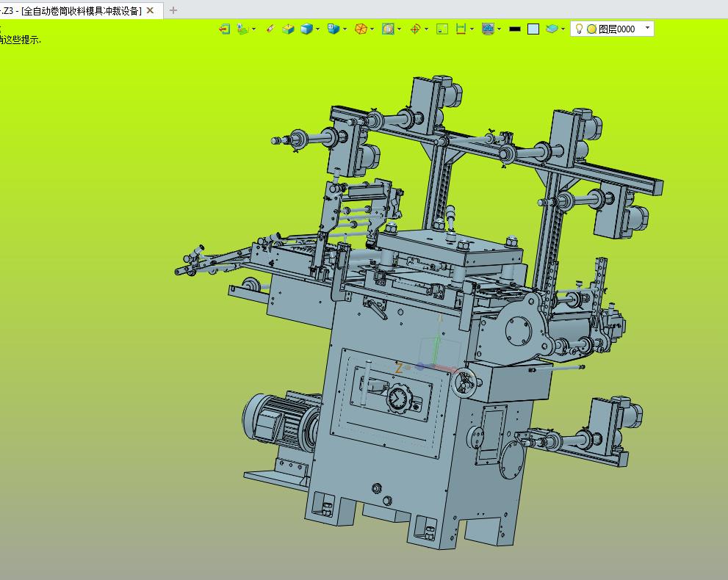Open the dropdown arrow beside shaded cube
This screenshot has height=580, width=728.
pyautogui.click(x=317, y=29)
